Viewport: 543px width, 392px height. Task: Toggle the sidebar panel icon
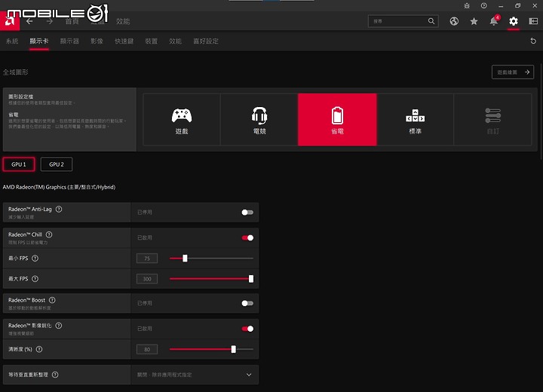[533, 21]
